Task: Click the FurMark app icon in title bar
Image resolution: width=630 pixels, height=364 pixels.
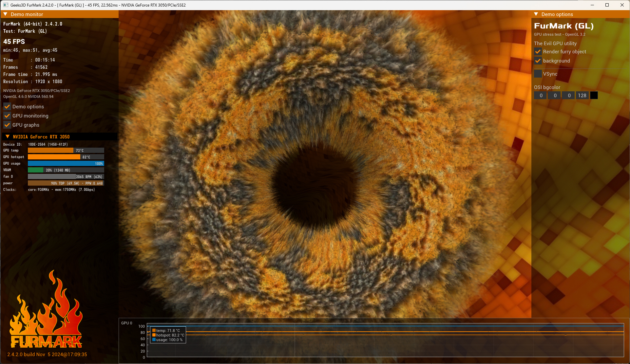Action: [x=6, y=5]
